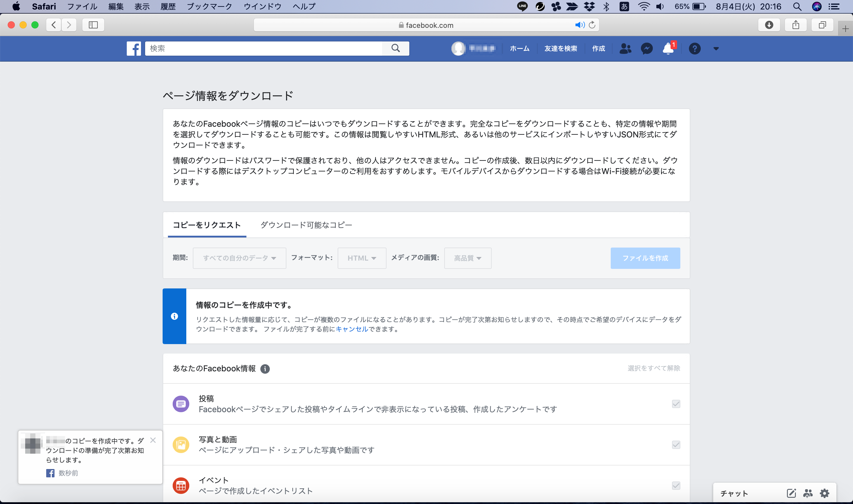
Task: Toggle the イベント checkbox
Action: pyautogui.click(x=676, y=486)
